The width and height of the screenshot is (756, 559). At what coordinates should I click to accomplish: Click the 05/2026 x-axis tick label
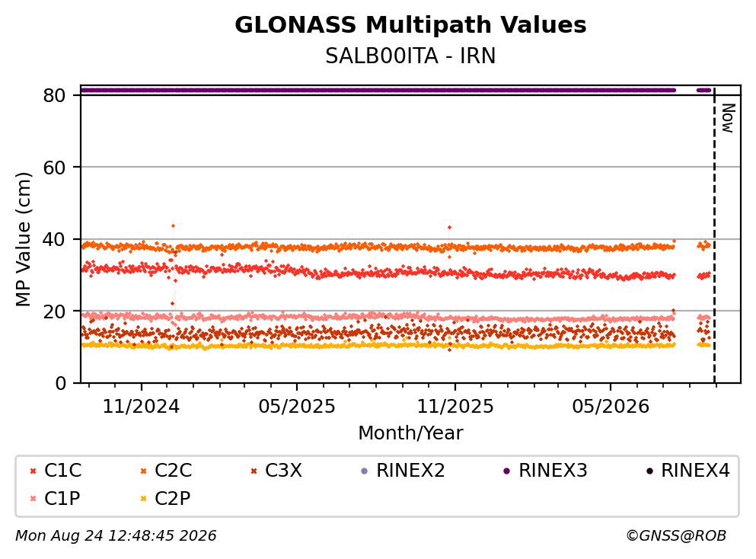(611, 407)
